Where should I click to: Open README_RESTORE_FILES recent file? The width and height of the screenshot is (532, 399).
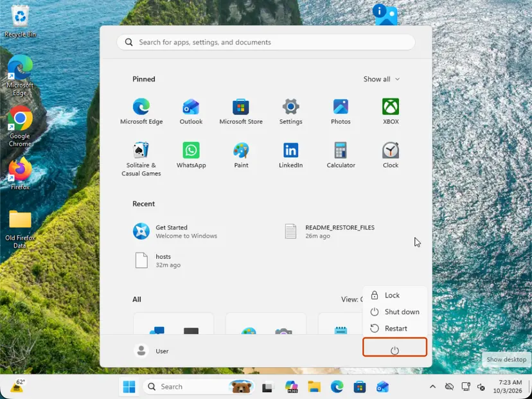(330, 231)
